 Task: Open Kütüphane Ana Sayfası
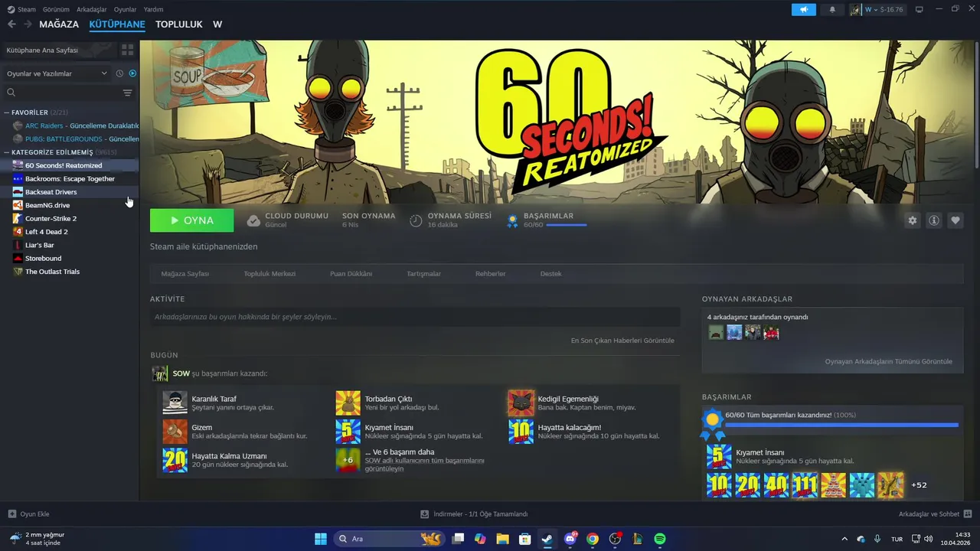point(58,50)
